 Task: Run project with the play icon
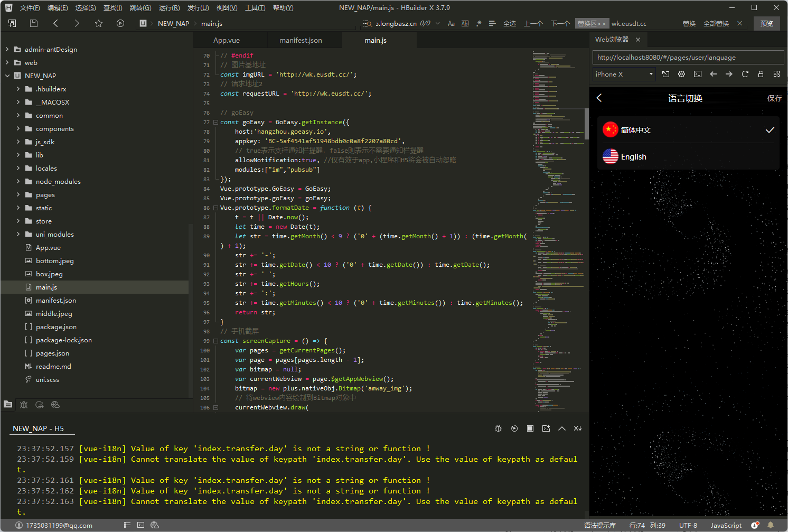tap(120, 23)
